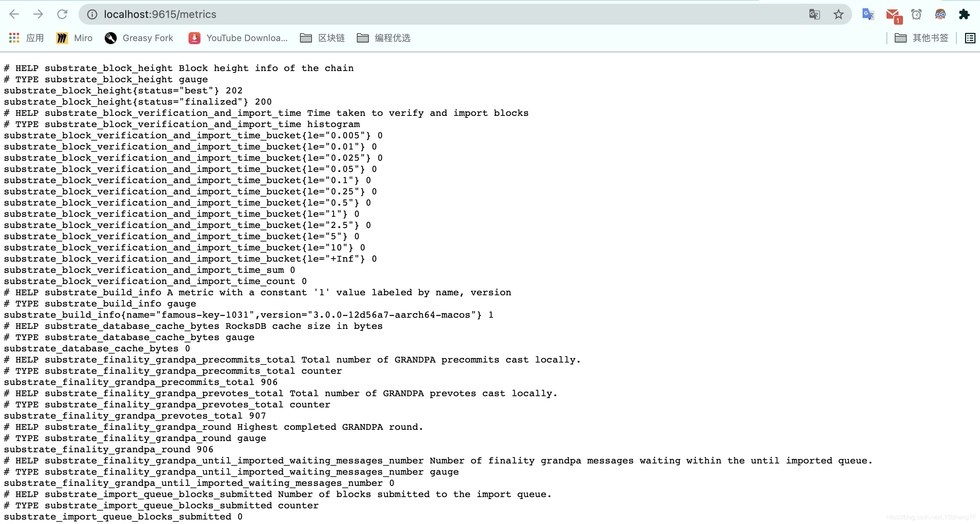
Task: Click the grandpa_precommits_total 906 line
Action: pyautogui.click(x=141, y=382)
